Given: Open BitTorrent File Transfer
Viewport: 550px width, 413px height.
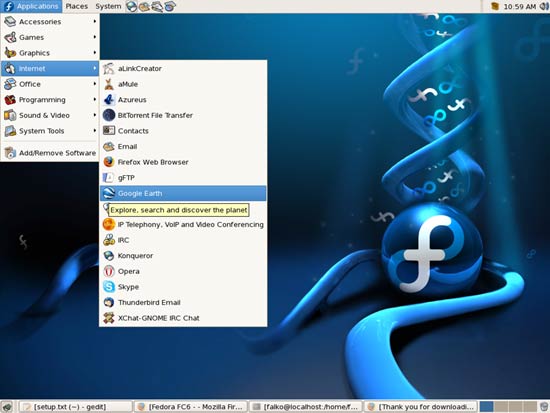Looking at the screenshot, I should pyautogui.click(x=183, y=115).
